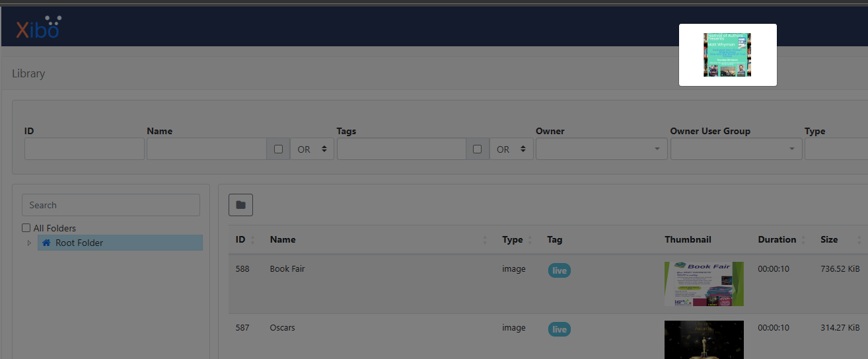Image resolution: width=868 pixels, height=359 pixels.
Task: Click the home icon beside Root Folder
Action: point(46,243)
